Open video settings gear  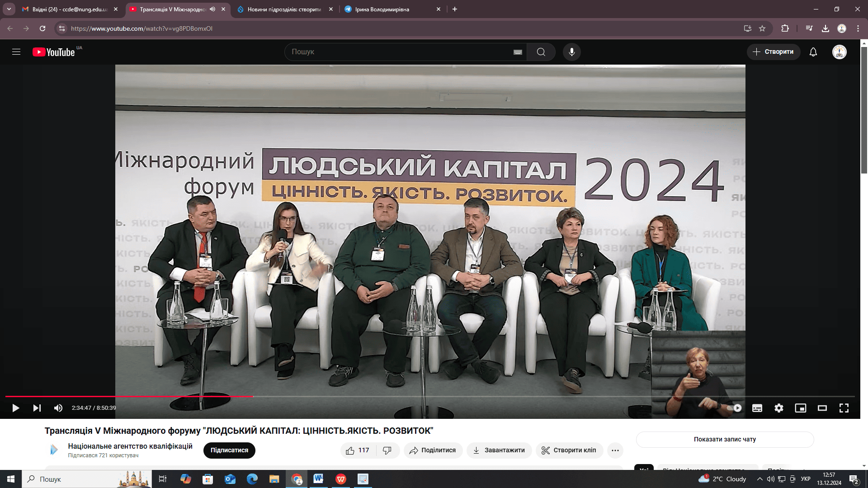(779, 408)
